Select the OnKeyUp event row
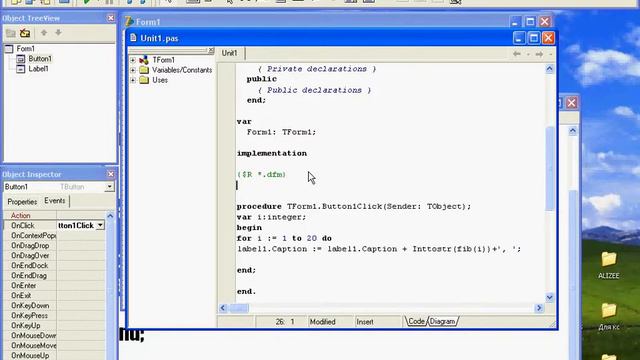Image resolution: width=640 pixels, height=360 pixels. click(54, 326)
